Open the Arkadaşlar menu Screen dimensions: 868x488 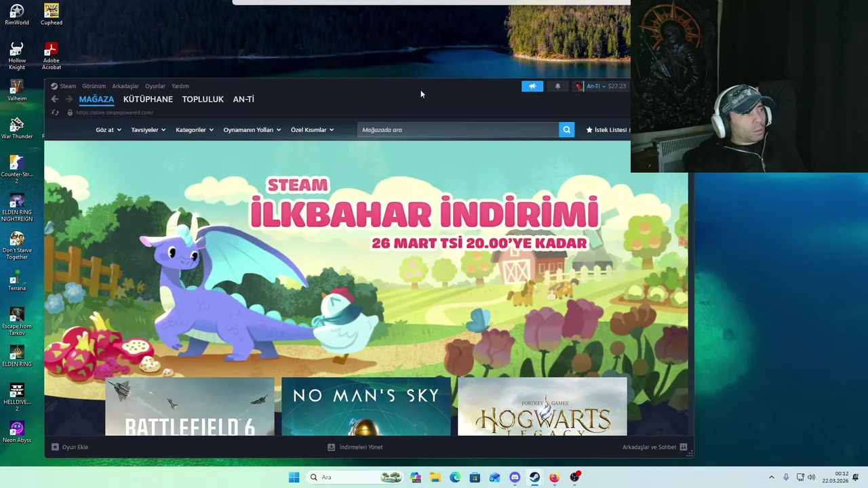pyautogui.click(x=125, y=86)
